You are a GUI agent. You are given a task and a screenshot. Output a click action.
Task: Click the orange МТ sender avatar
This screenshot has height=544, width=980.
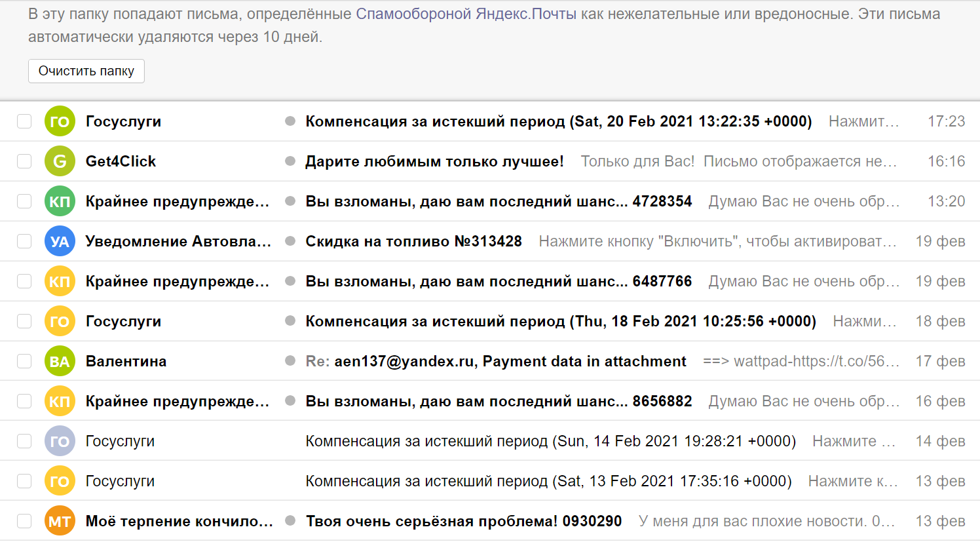pyautogui.click(x=60, y=521)
